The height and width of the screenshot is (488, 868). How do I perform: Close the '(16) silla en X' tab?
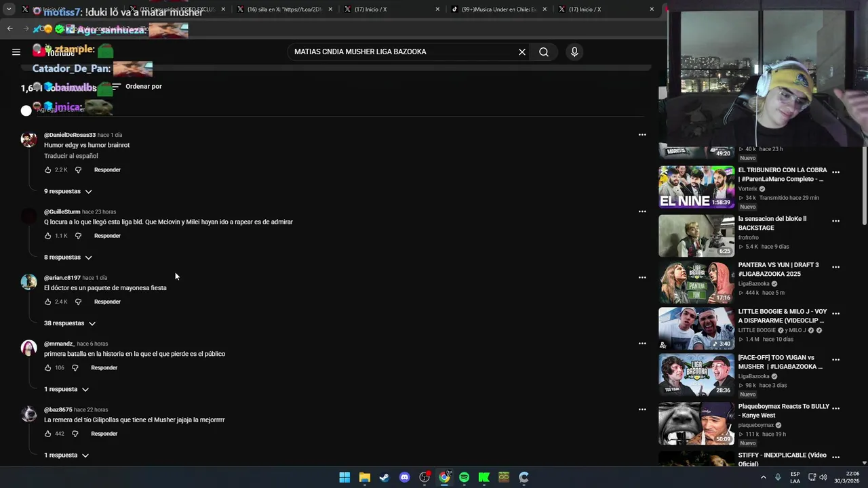pyautogui.click(x=330, y=9)
